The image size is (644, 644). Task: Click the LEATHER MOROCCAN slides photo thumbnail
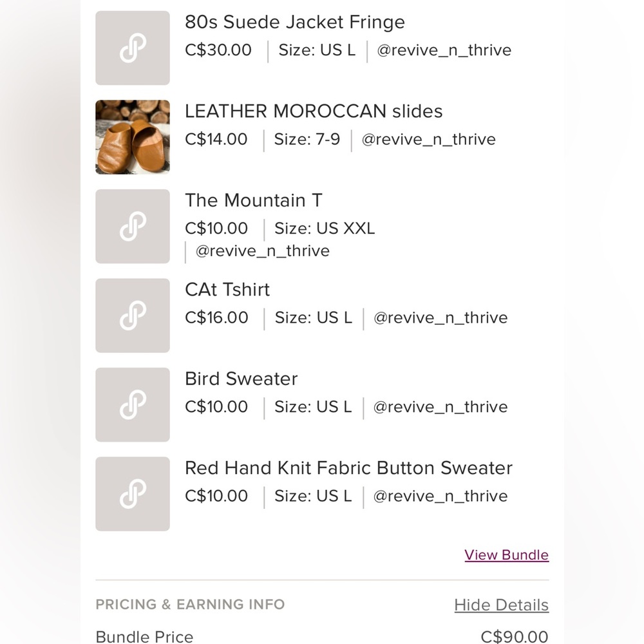(x=133, y=137)
